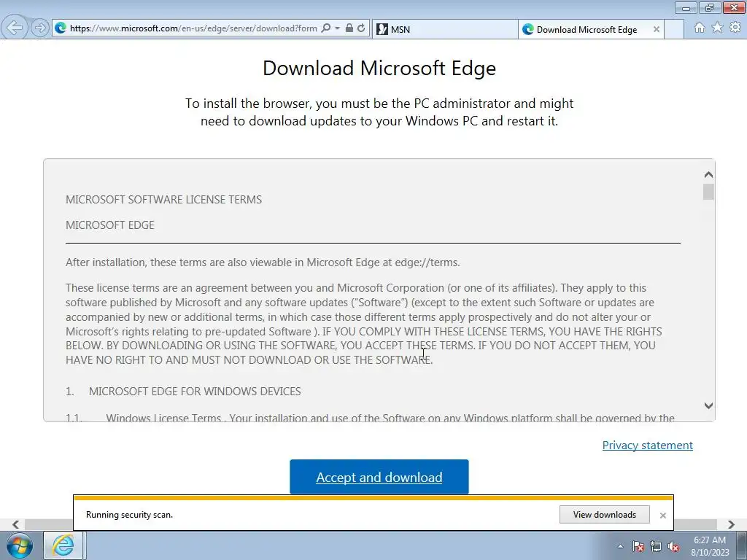
Task: Open Favorites with the star icon
Action: [717, 28]
